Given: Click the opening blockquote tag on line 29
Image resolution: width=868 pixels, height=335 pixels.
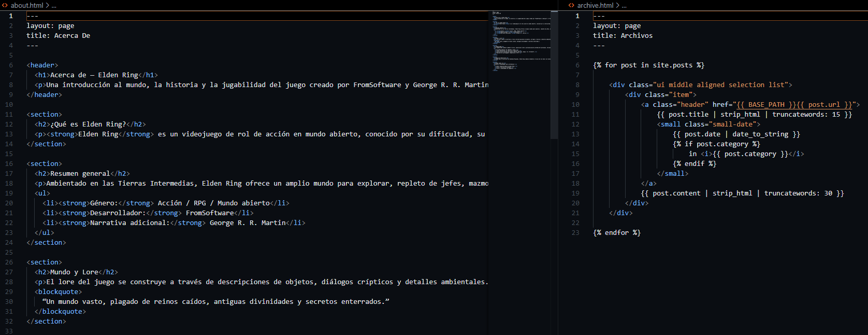Looking at the screenshot, I should point(59,292).
